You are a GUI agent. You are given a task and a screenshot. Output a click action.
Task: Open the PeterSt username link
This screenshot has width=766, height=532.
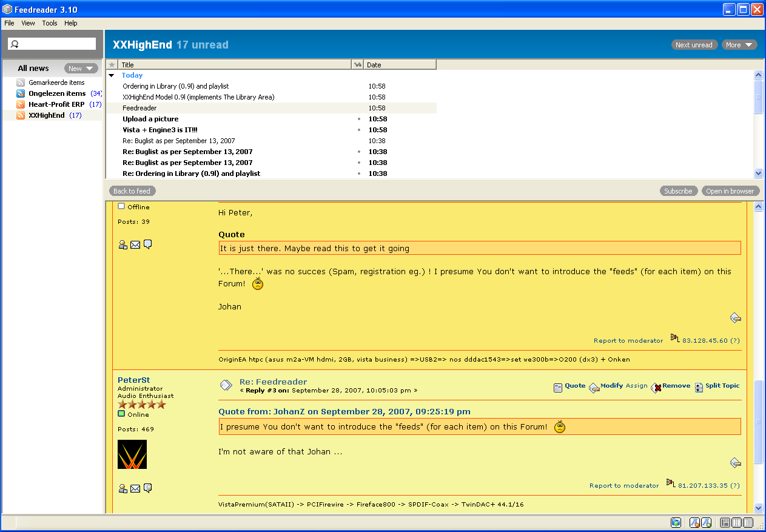click(134, 380)
